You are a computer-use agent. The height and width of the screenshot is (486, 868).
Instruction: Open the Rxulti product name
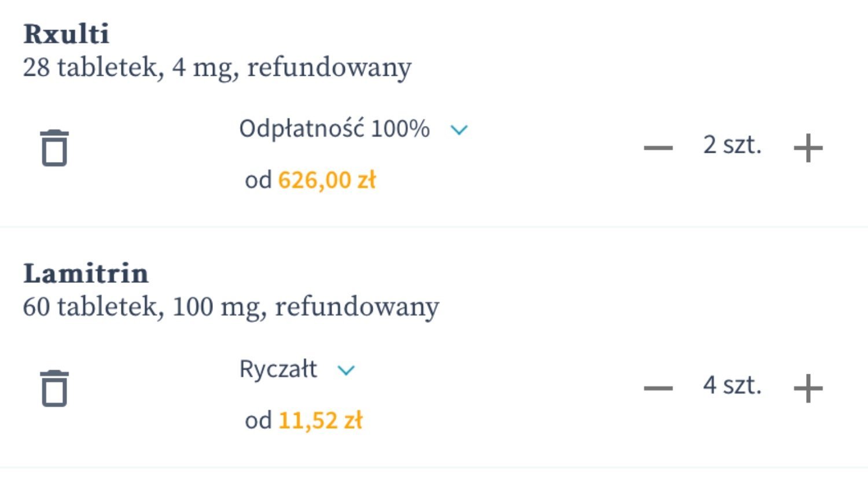(x=66, y=34)
